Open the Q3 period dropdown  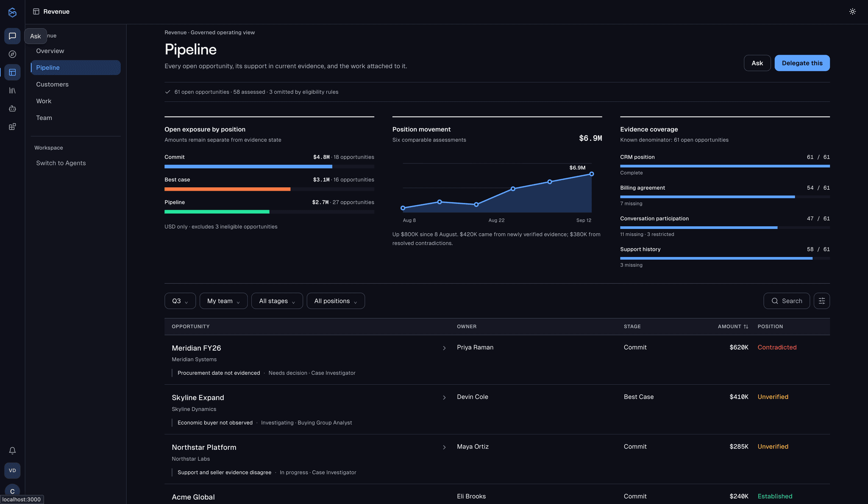click(x=180, y=301)
